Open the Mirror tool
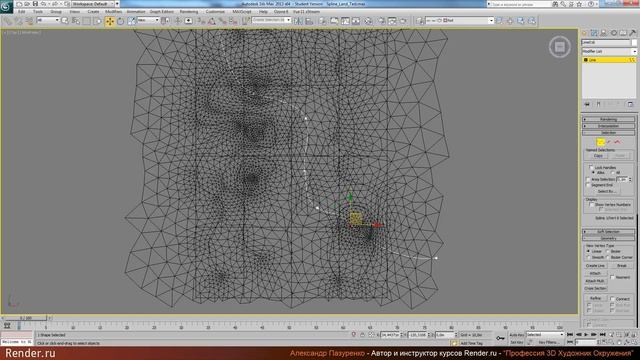The image size is (640, 360). [298, 20]
